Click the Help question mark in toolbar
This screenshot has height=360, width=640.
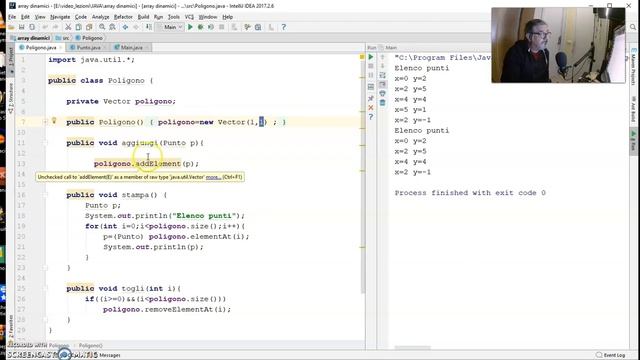click(284, 27)
